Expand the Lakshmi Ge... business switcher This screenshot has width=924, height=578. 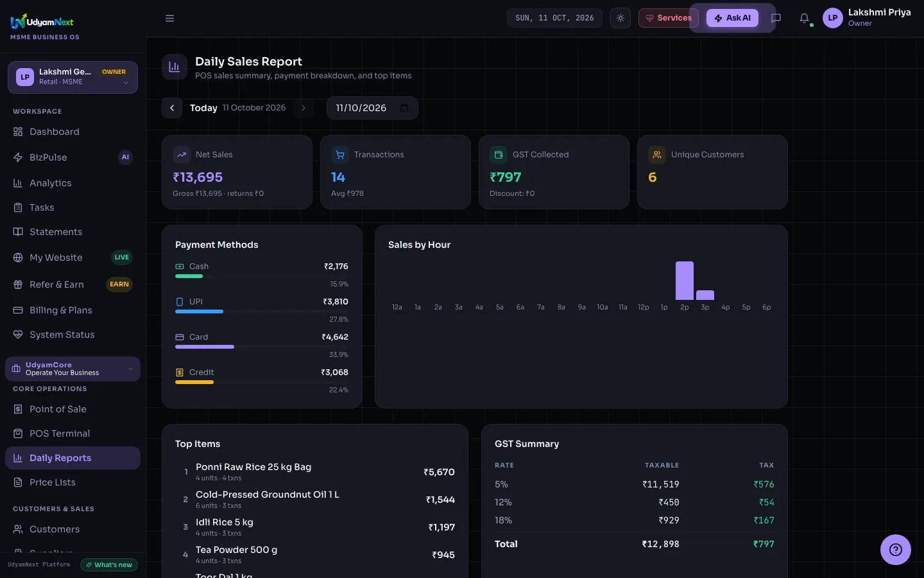(73, 77)
